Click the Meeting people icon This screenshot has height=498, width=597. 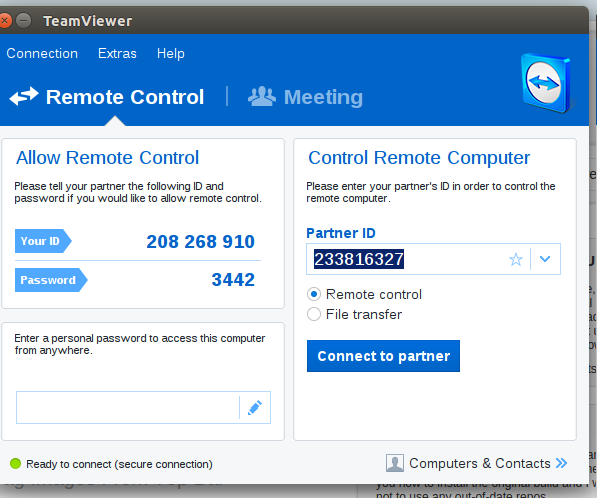pos(262,96)
